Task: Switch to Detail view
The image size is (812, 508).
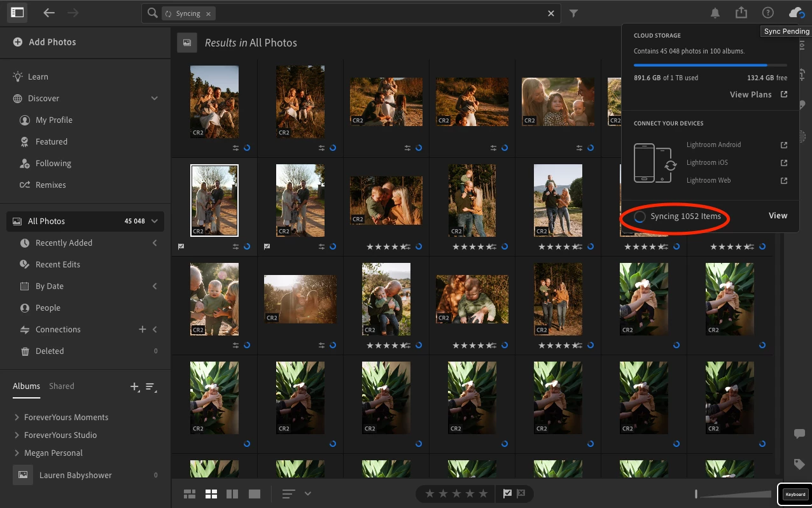Action: click(x=254, y=494)
